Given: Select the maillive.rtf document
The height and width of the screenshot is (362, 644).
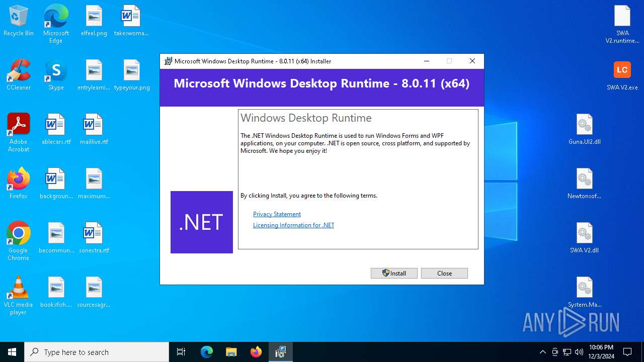Looking at the screenshot, I should tap(94, 130).
